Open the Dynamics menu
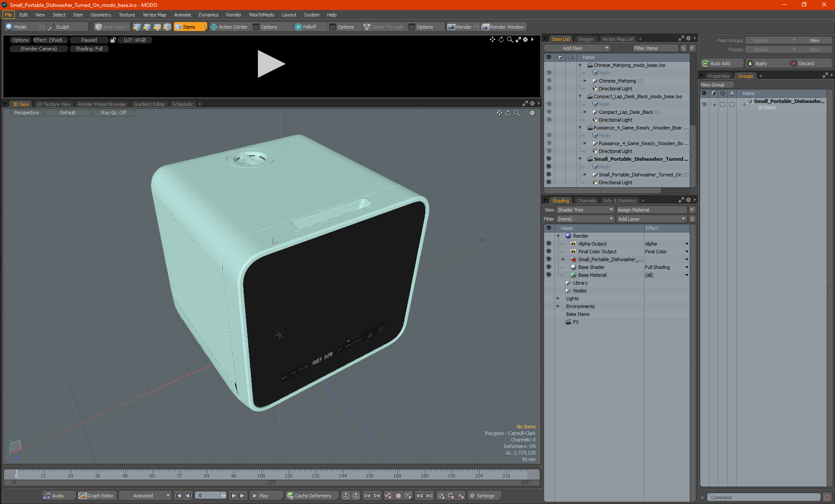 click(208, 15)
